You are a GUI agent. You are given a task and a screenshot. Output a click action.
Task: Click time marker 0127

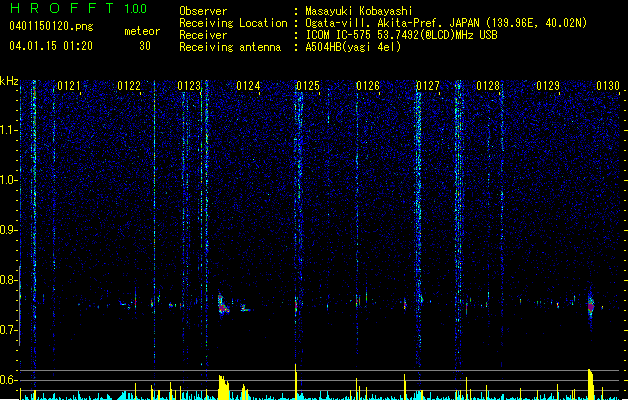[x=428, y=86]
